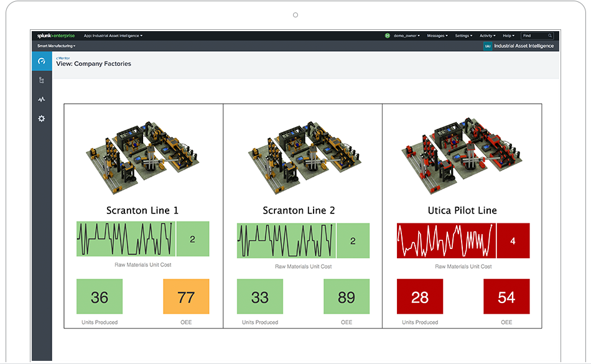Click Raw Materials Unit Cost label under Utica Pilot Line
591x364 pixels.
click(x=463, y=266)
